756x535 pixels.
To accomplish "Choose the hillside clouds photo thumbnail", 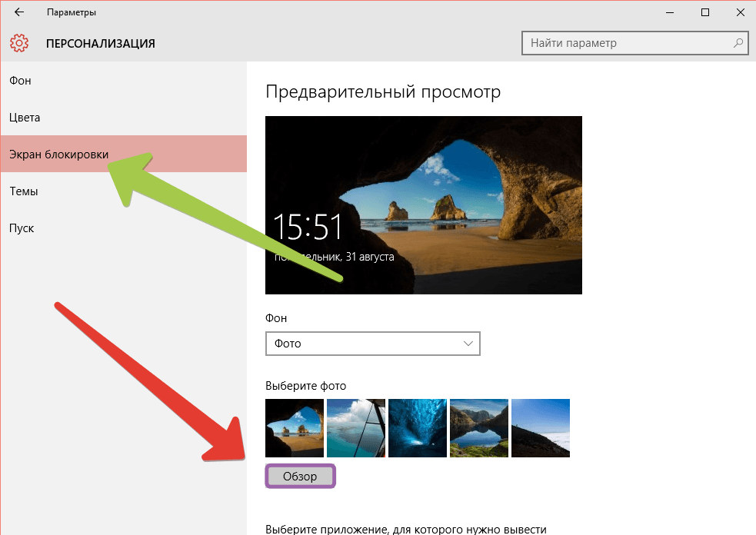I will click(541, 428).
